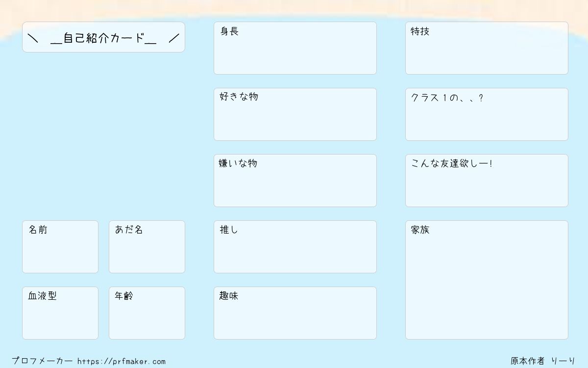This screenshot has width=588, height=368.
Task: Click the 原本作者 りーり credit
Action: [x=543, y=361]
